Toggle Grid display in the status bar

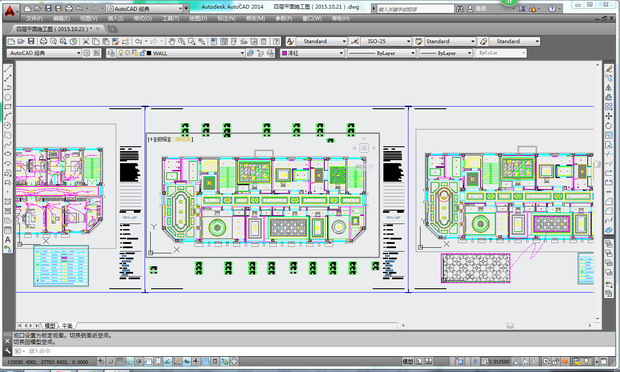[120, 361]
